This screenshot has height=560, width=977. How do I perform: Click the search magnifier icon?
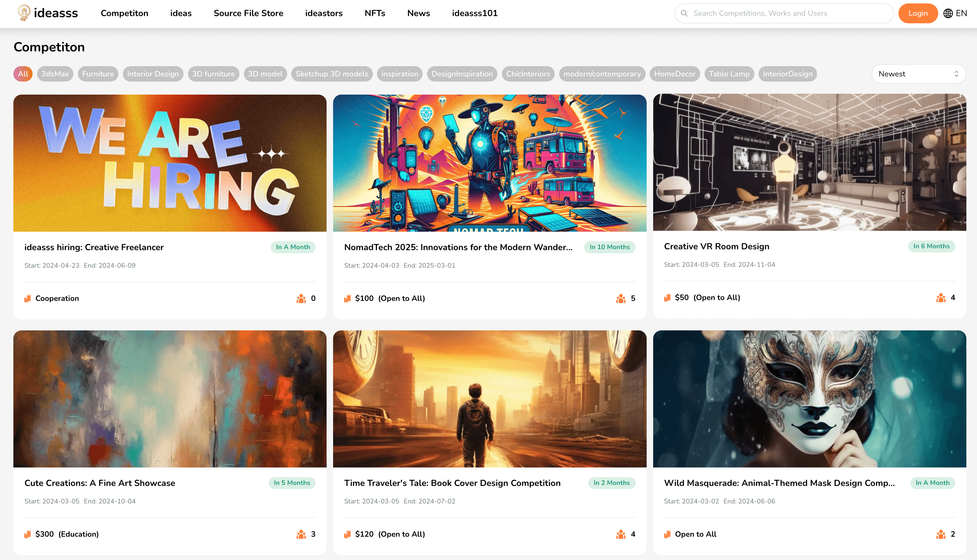pyautogui.click(x=684, y=13)
